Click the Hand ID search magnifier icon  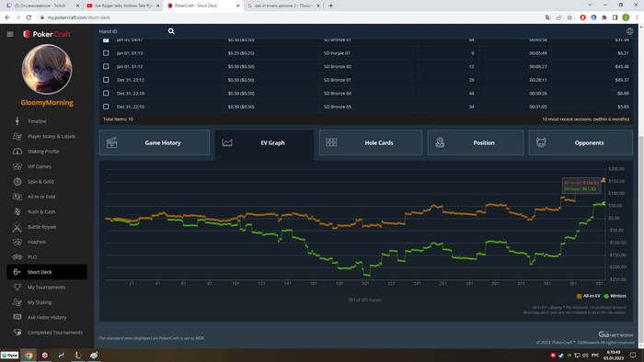click(x=171, y=31)
